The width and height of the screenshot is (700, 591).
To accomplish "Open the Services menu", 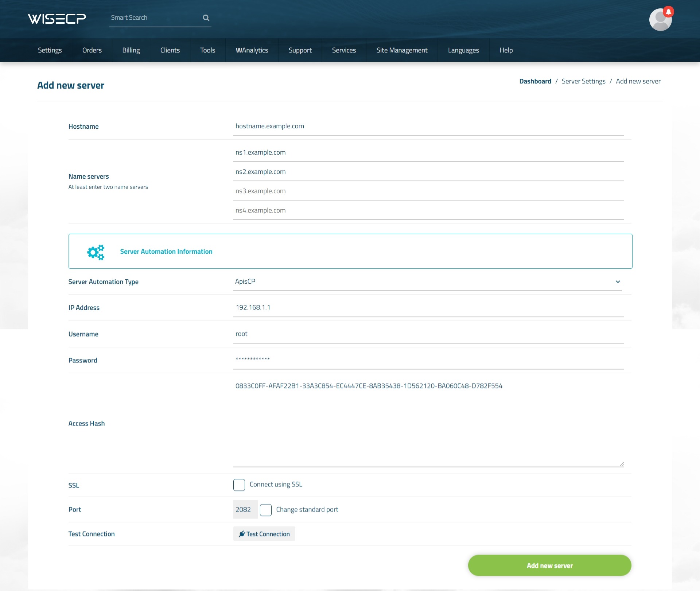I will (x=344, y=50).
